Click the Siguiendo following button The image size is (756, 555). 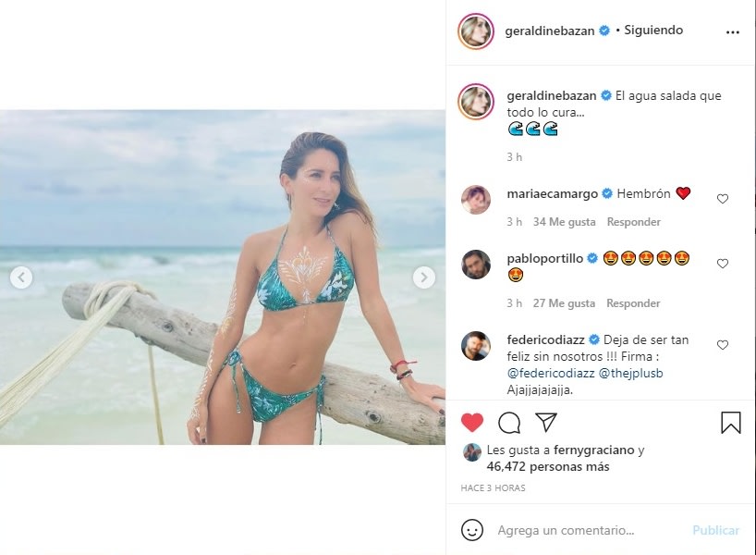point(653,30)
